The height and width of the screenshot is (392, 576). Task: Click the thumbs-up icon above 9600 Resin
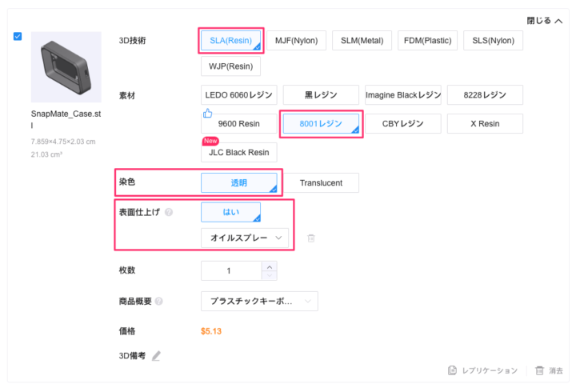point(208,114)
